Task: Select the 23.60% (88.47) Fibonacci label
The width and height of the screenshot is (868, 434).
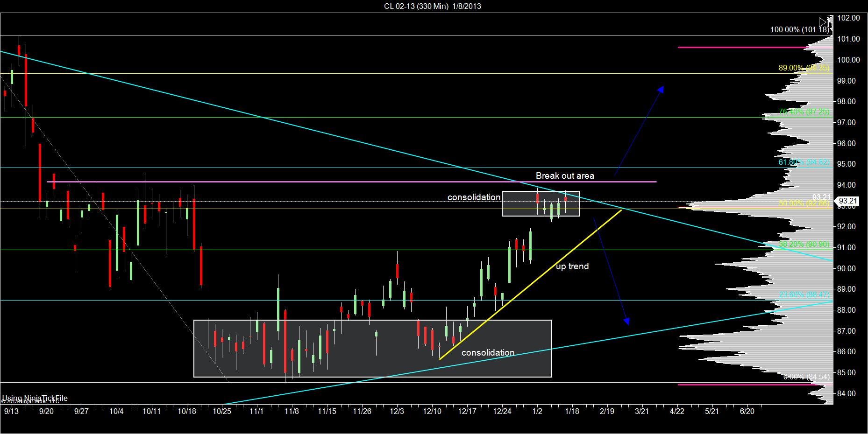Action: (804, 294)
